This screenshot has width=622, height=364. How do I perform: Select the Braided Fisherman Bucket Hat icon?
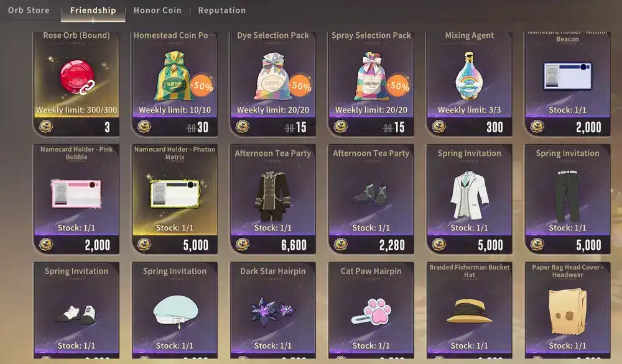(x=469, y=311)
